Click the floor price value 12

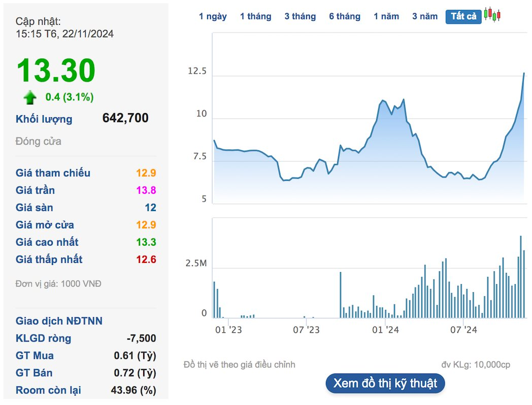151,207
